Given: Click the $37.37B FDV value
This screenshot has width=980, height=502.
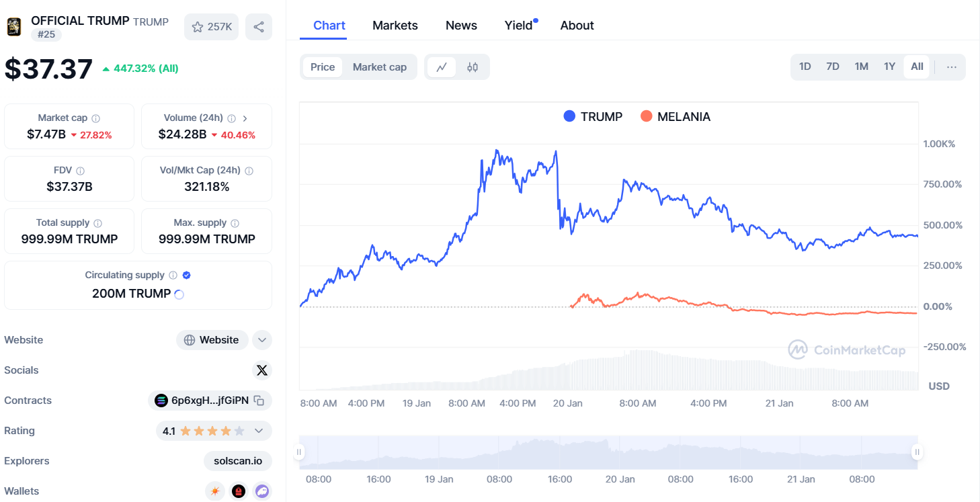Looking at the screenshot, I should (69, 187).
